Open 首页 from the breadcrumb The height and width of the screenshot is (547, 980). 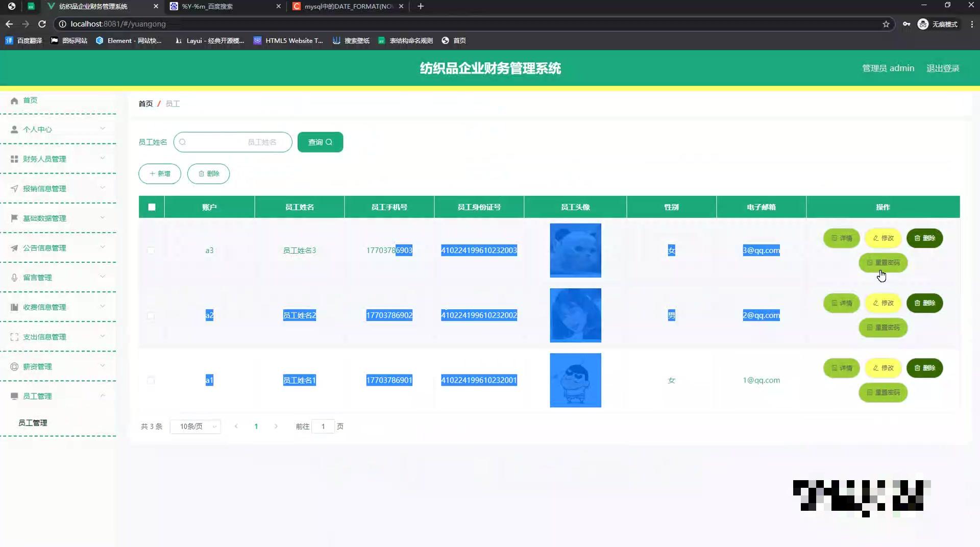coord(145,104)
